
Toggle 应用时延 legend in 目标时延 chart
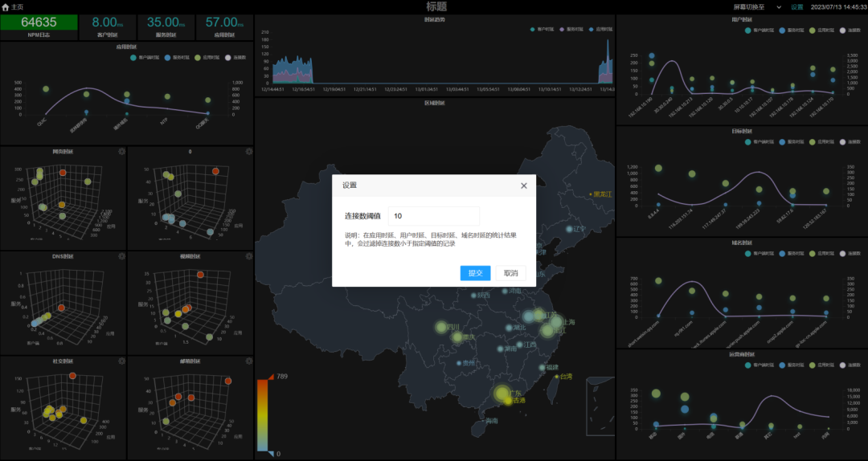821,142
